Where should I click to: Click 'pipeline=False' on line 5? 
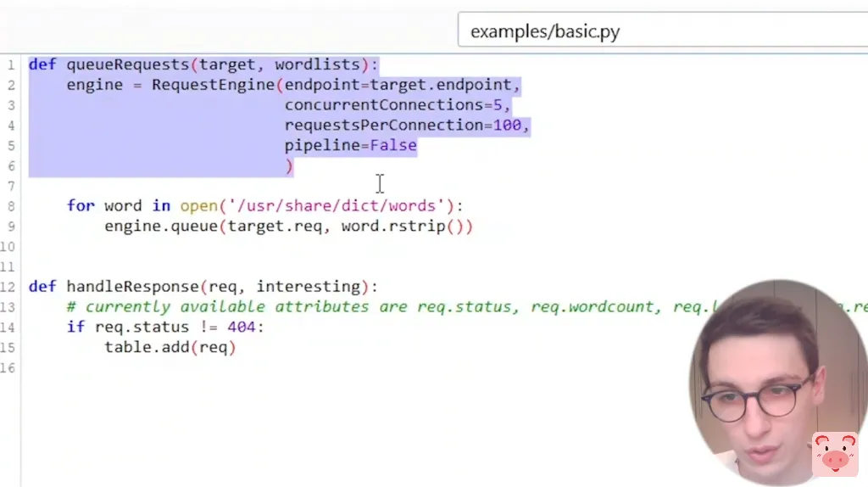tap(350, 146)
